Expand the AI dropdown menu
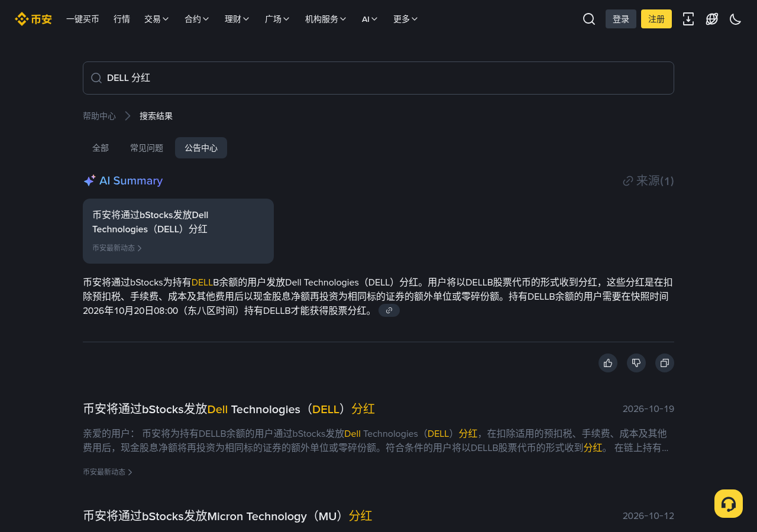This screenshot has height=532, width=757. (x=370, y=19)
